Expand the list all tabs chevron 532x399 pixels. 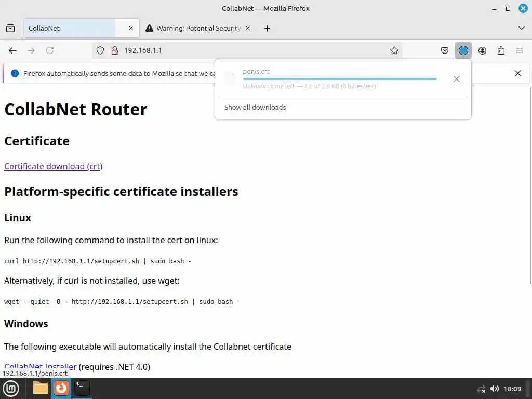click(522, 28)
